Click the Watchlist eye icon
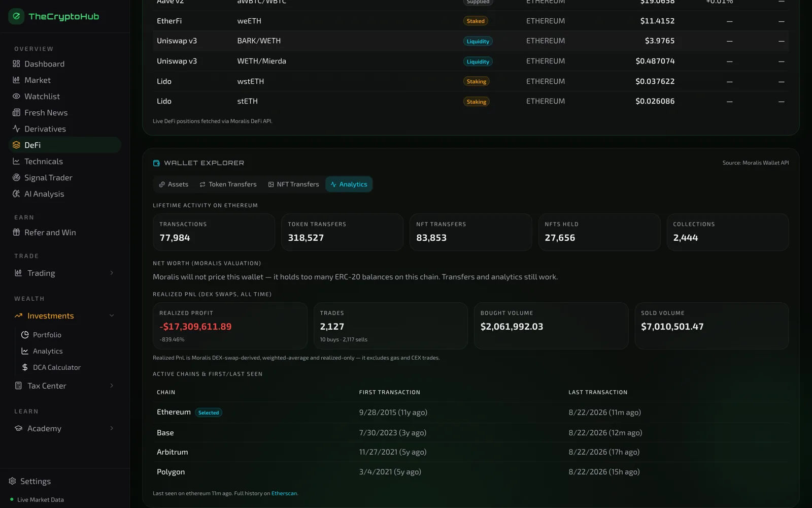The width and height of the screenshot is (812, 508). pos(16,97)
